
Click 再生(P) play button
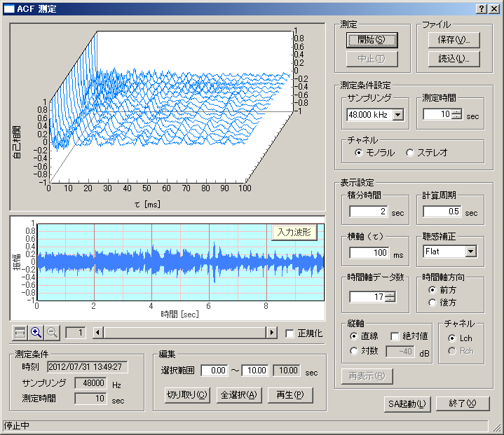point(290,395)
